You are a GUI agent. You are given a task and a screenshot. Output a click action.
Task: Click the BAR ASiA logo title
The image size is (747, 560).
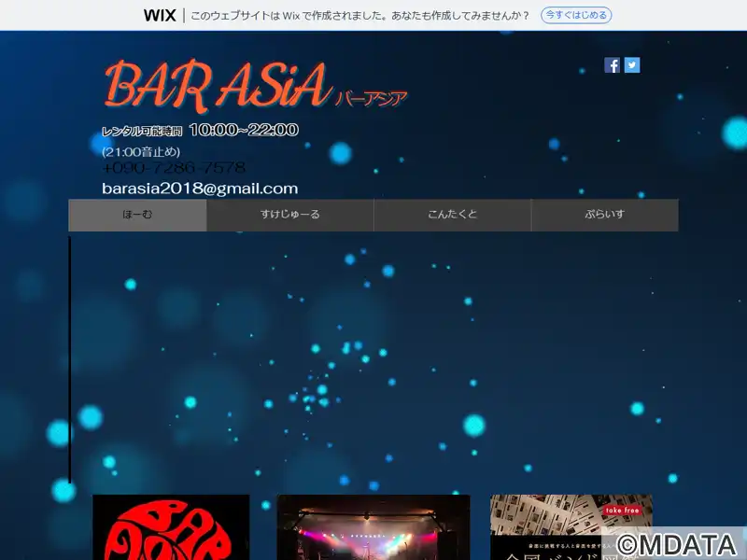click(x=218, y=86)
